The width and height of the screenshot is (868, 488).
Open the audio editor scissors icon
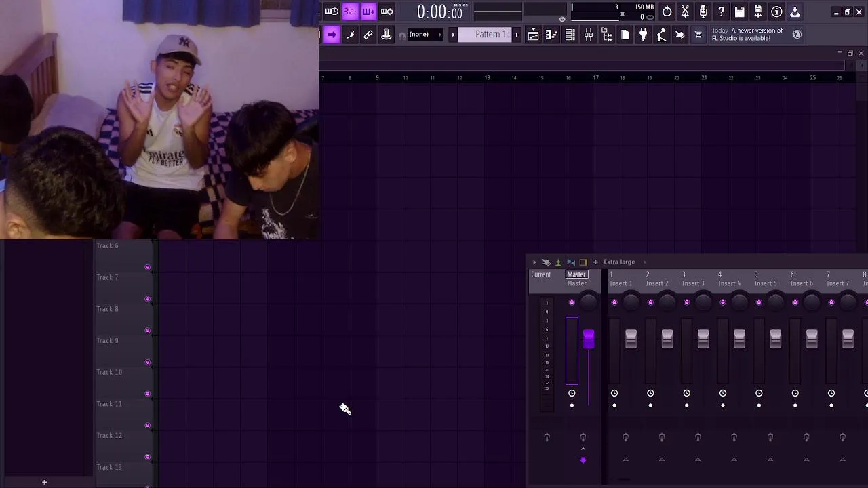[x=685, y=12]
